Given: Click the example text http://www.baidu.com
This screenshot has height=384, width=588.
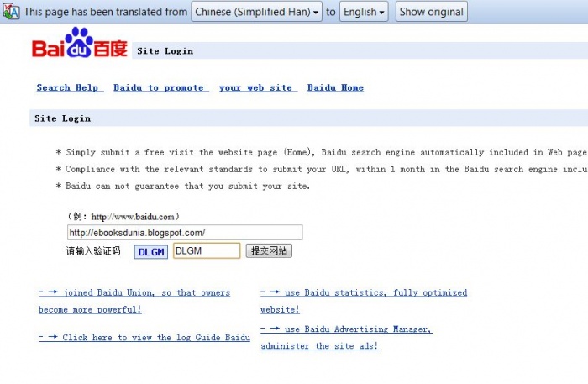Looking at the screenshot, I should coord(133,217).
